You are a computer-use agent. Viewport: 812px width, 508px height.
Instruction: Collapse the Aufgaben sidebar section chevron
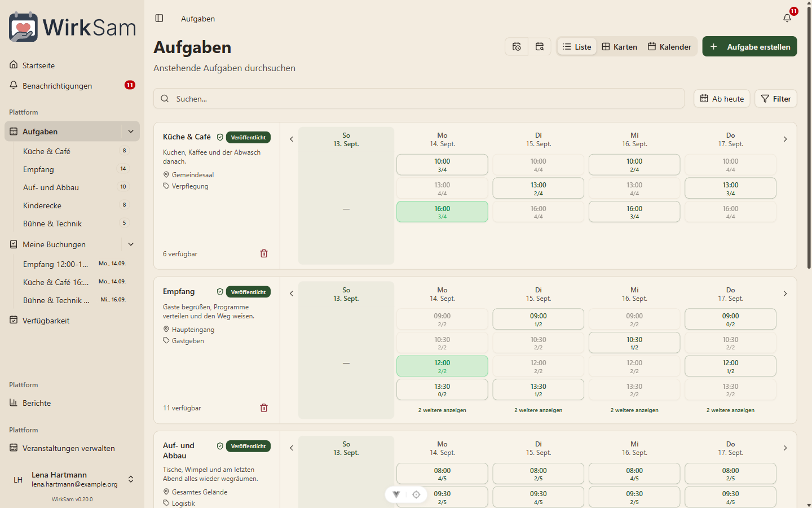pyautogui.click(x=131, y=132)
